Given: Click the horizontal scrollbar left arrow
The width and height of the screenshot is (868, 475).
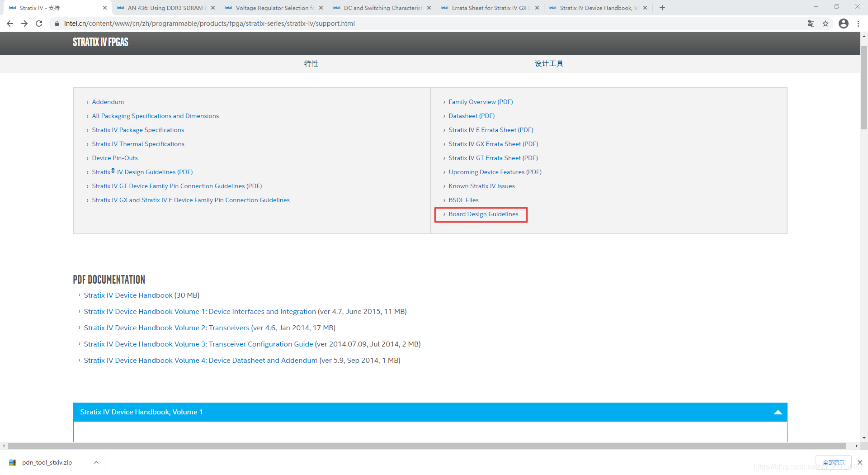Looking at the screenshot, I should [x=4, y=446].
